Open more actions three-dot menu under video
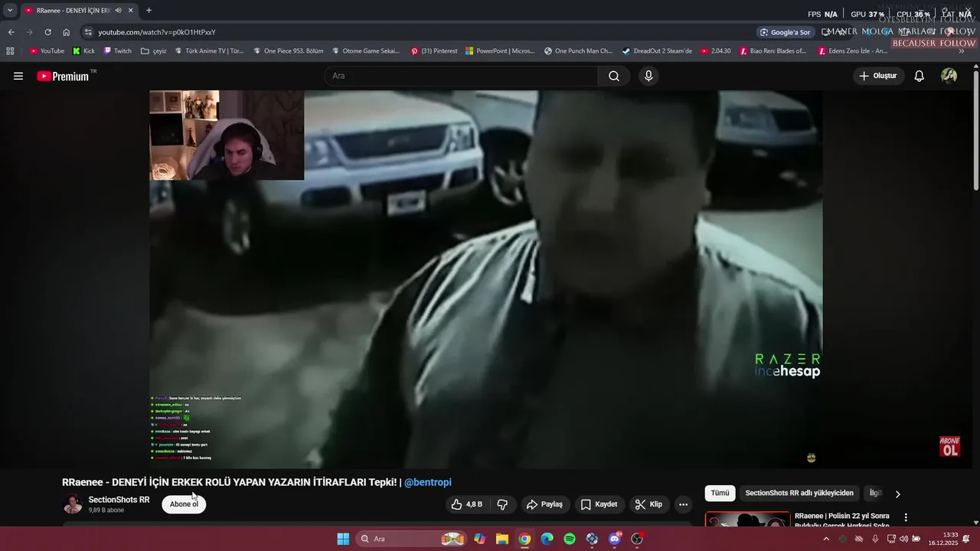The height and width of the screenshot is (551, 980). (x=683, y=504)
